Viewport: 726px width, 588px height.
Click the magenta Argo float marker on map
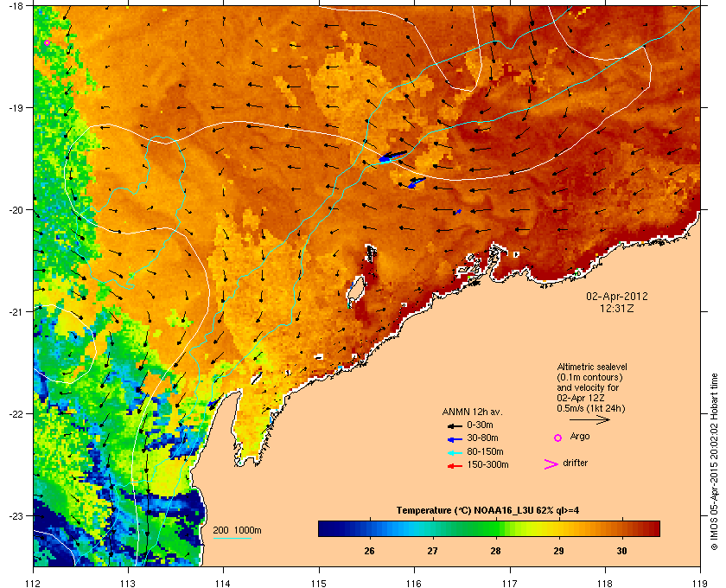pyautogui.click(x=47, y=42)
